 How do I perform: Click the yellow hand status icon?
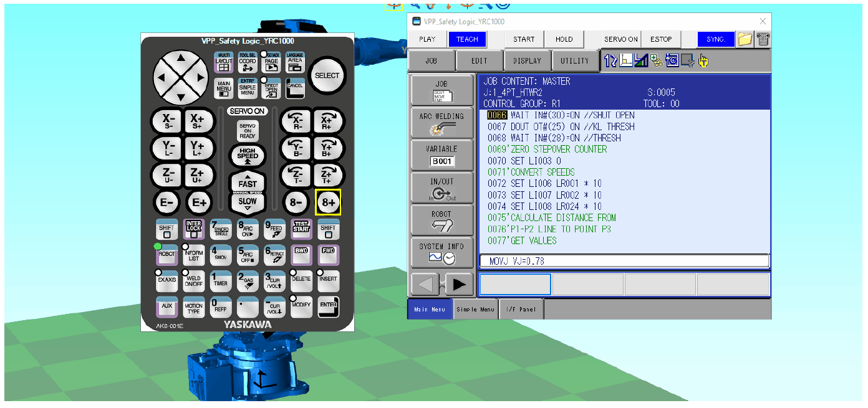[x=703, y=60]
